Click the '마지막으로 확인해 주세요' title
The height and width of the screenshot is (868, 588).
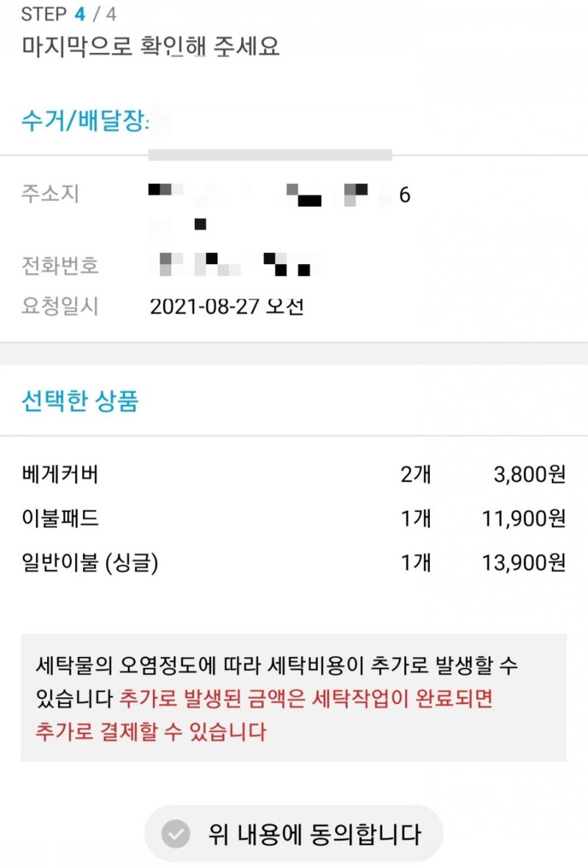coord(151,46)
